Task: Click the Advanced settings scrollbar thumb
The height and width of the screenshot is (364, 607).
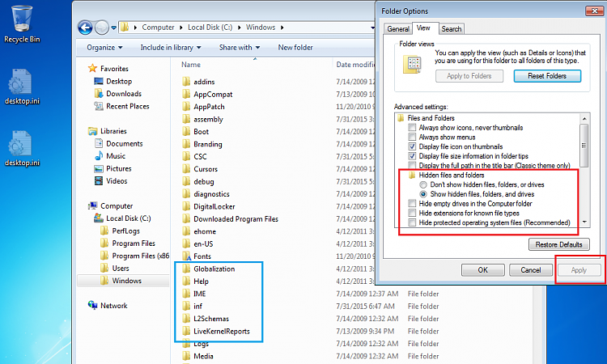Action: 584,146
